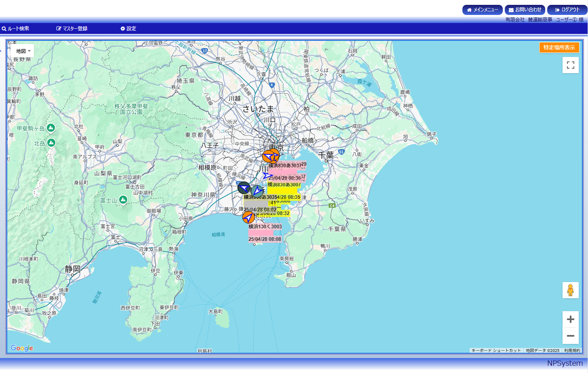Open the 地図 map type dropdown
Image resolution: width=588 pixels, height=373 pixels.
[23, 51]
